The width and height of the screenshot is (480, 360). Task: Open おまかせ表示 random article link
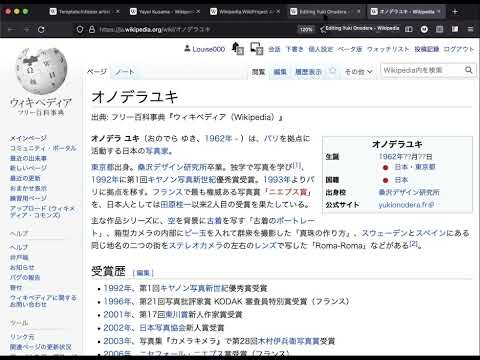pos(28,188)
